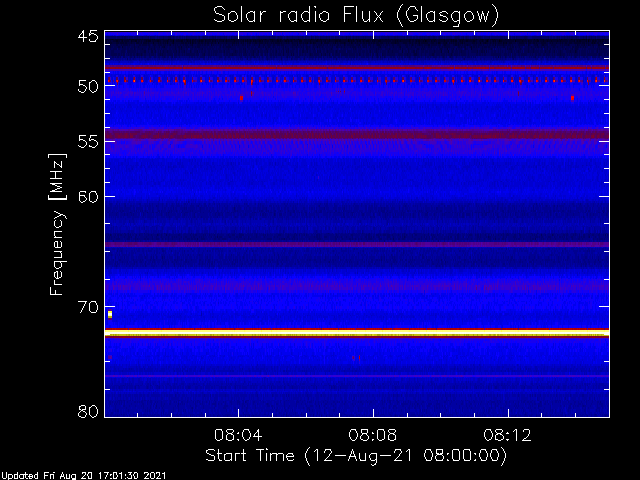Click the 08:08 time tick label
Screen dimensions: 640x480
click(x=373, y=435)
